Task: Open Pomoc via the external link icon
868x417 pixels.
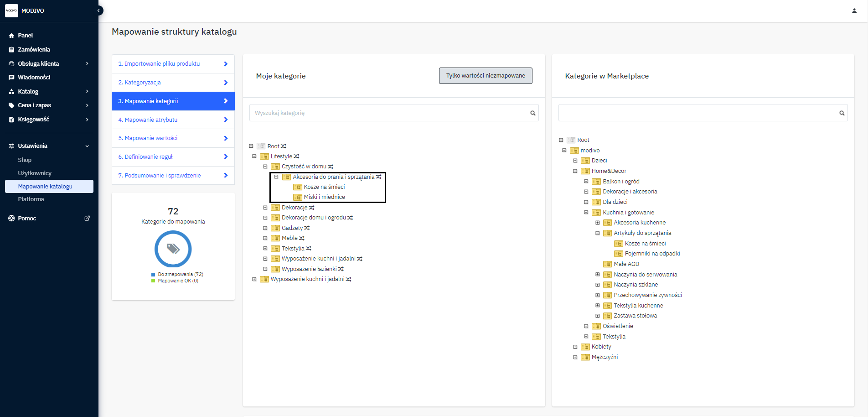Action: pyautogui.click(x=87, y=219)
